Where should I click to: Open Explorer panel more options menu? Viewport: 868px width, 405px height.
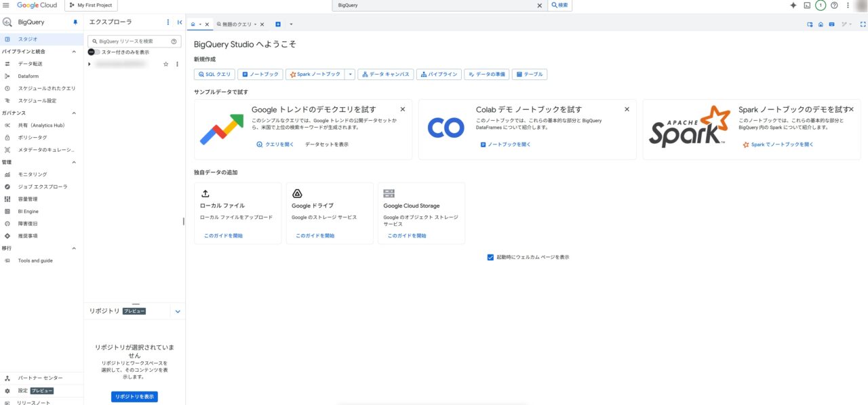click(x=168, y=22)
